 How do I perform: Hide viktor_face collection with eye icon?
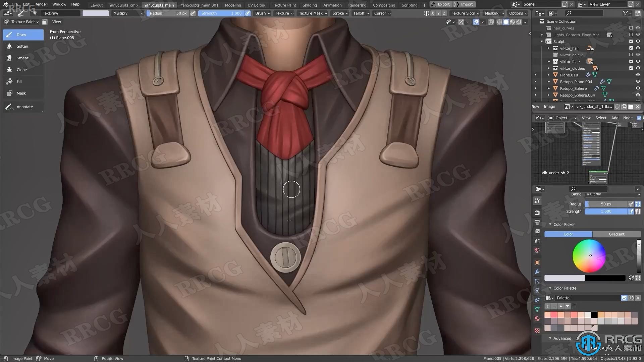pos(638,62)
